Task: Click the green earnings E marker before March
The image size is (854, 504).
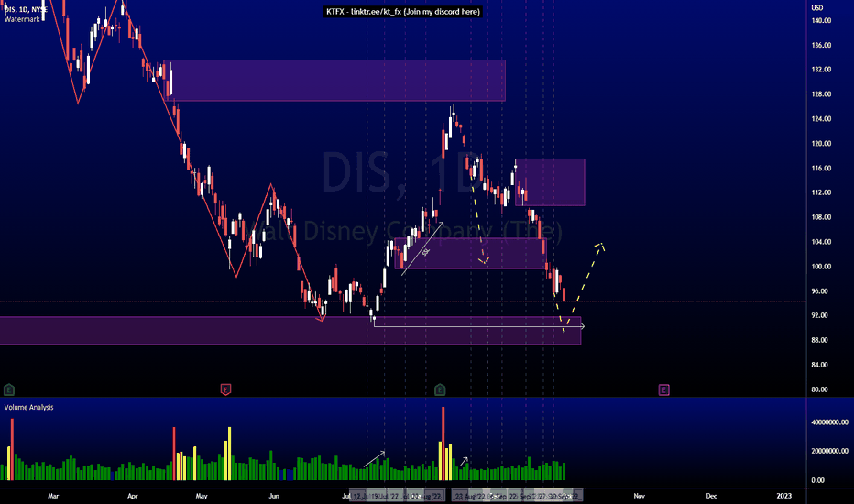Action: point(9,389)
